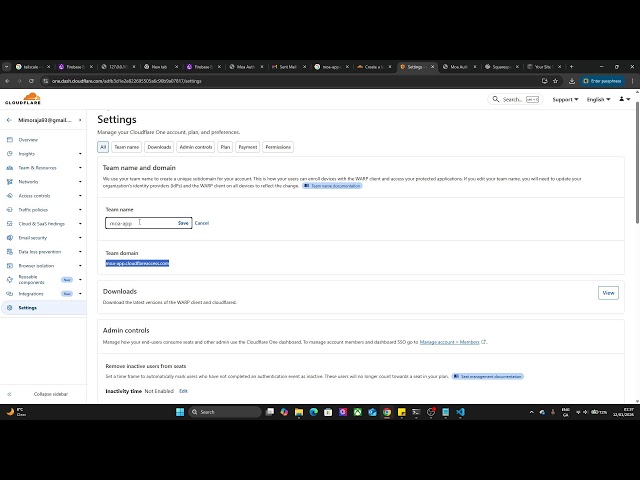Screen dimensions: 640x480
Task: Select the Permissions filter tab
Action: (278, 147)
